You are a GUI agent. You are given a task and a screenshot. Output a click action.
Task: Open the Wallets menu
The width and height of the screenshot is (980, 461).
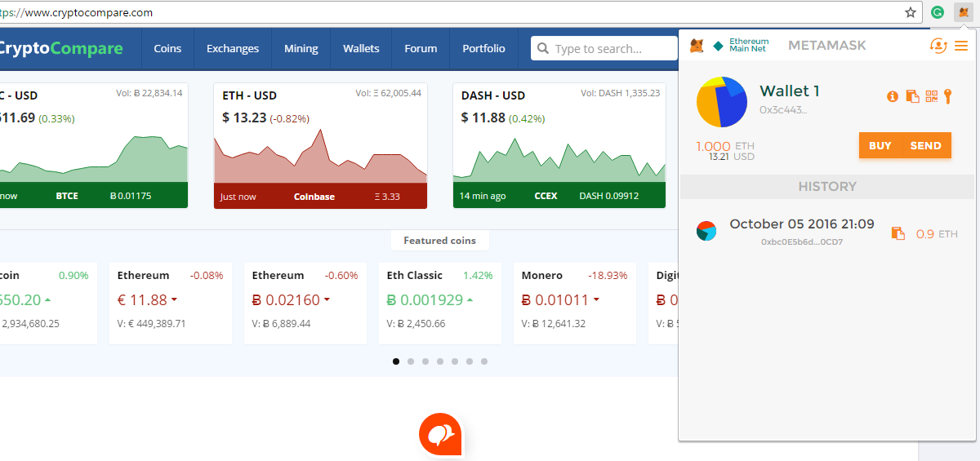361,49
